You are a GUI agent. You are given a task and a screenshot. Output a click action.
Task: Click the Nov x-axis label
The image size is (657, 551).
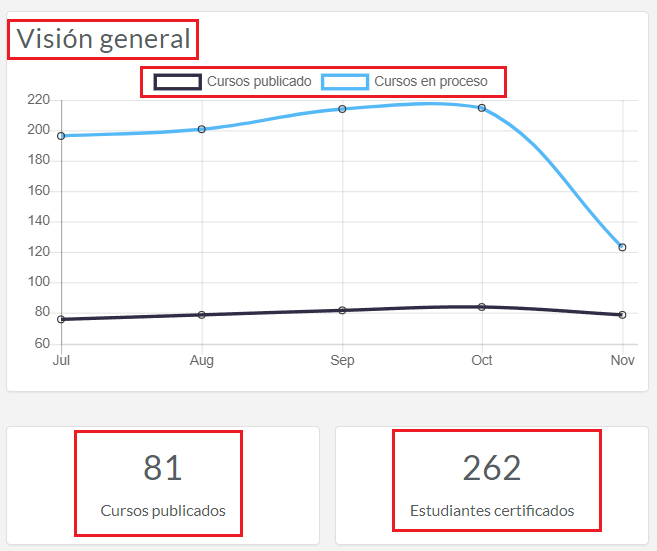tap(622, 360)
